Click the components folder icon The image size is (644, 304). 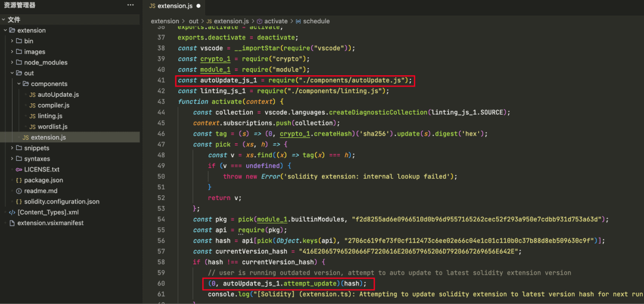click(x=26, y=84)
